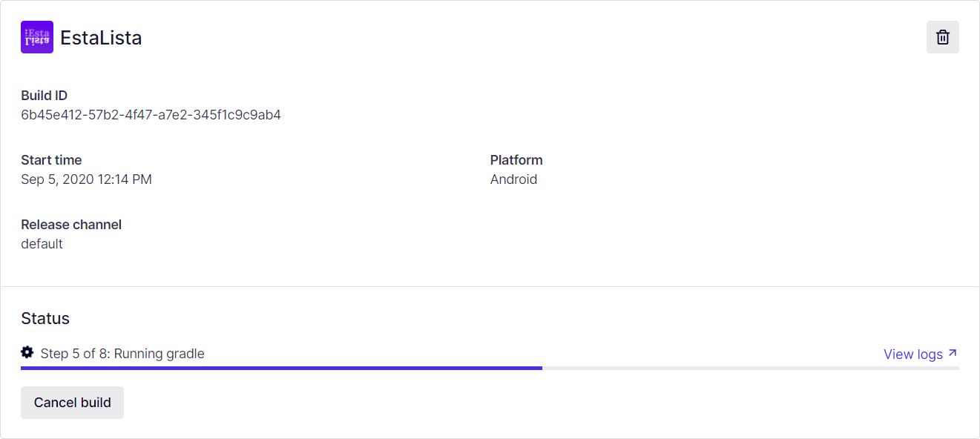Click the Start time label
This screenshot has height=439, width=980.
51,160
